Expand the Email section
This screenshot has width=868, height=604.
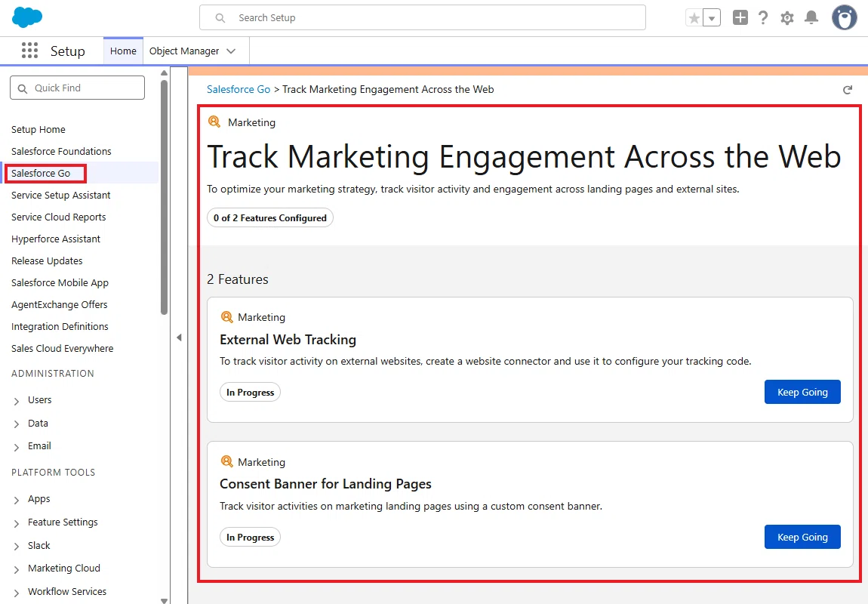(x=17, y=447)
